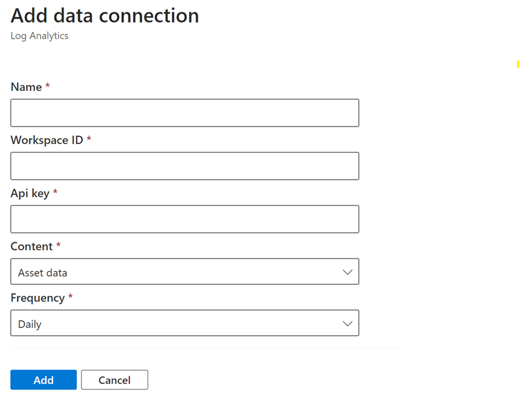Click the Api key label text
Screen dimensions: 520x420
tap(30, 193)
